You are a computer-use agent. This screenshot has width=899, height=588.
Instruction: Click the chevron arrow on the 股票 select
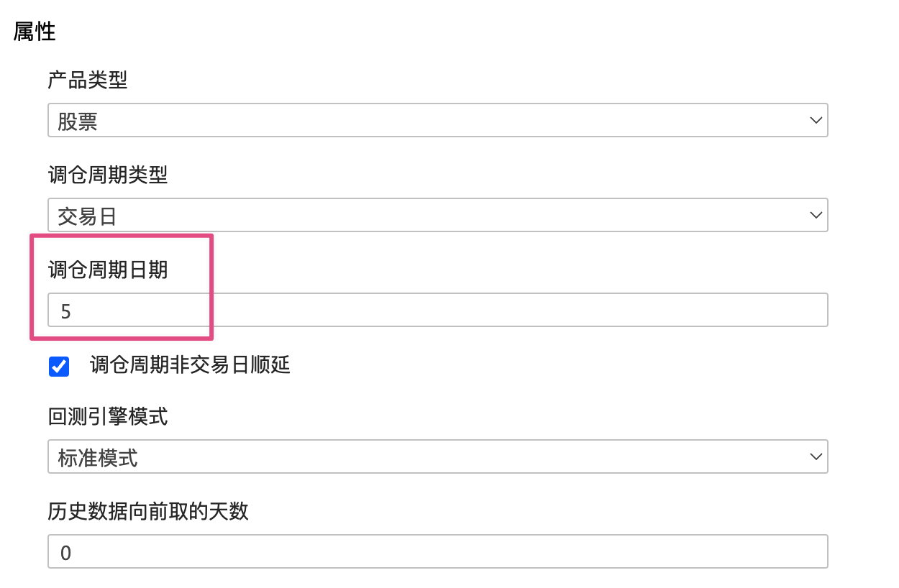click(816, 121)
